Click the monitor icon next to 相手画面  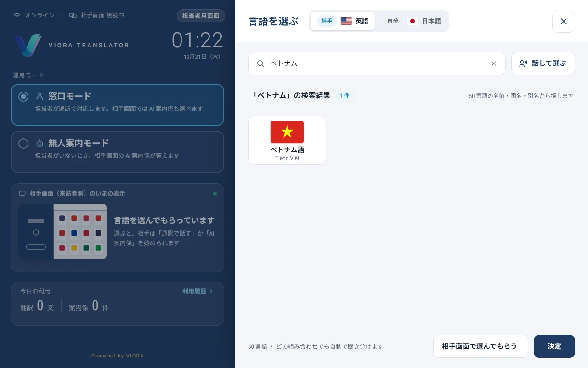point(22,194)
